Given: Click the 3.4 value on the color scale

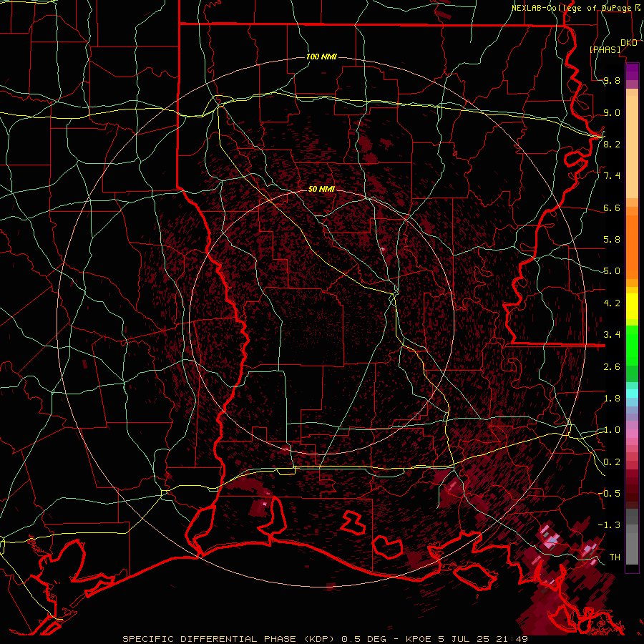Looking at the screenshot, I should pyautogui.click(x=612, y=335).
